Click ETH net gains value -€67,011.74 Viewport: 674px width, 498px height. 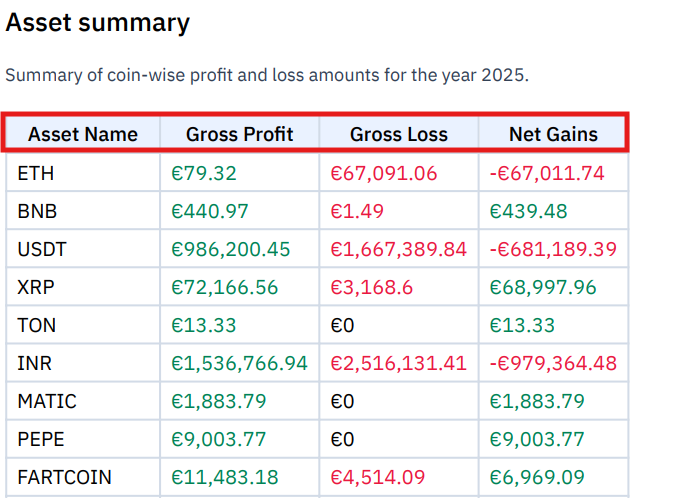pyautogui.click(x=547, y=174)
